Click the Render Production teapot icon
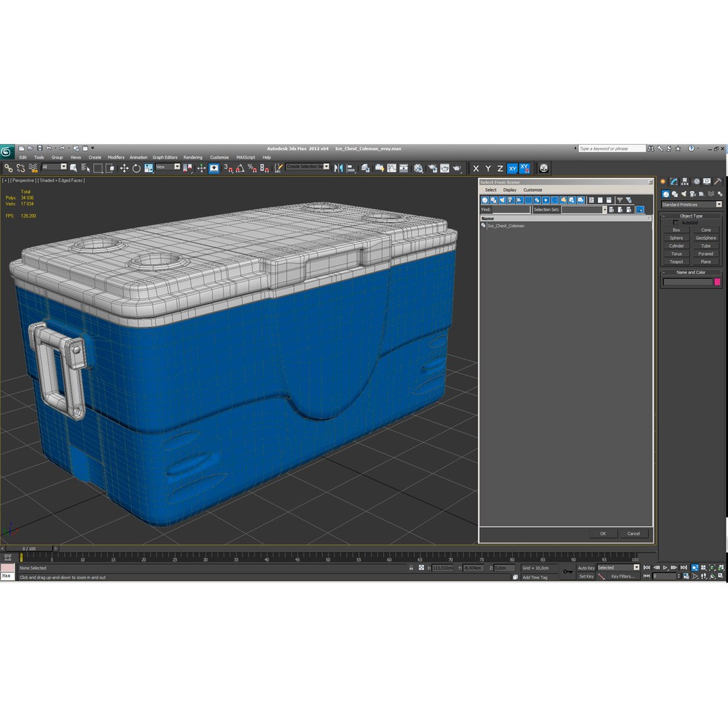The height and width of the screenshot is (728, 728). (457, 168)
